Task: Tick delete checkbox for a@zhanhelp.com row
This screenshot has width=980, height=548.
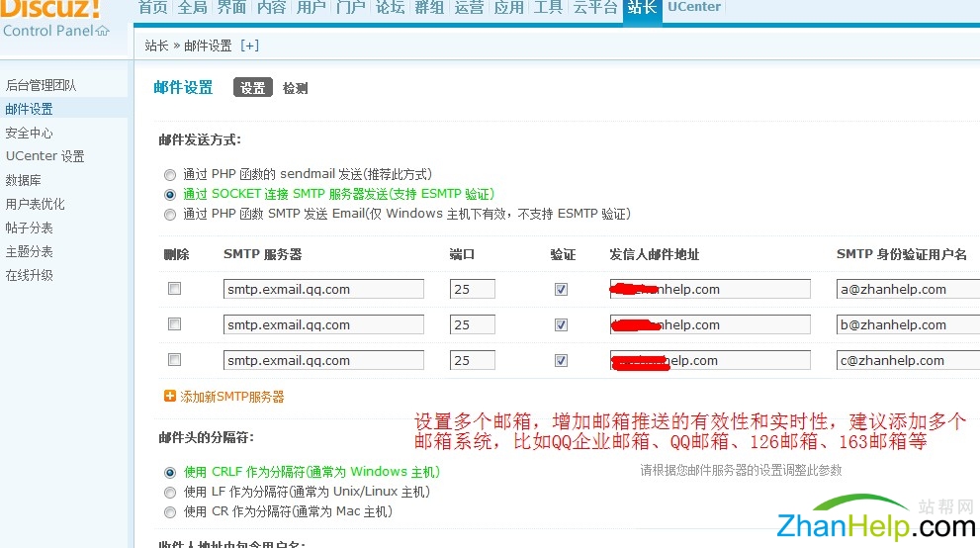Action: [174, 288]
